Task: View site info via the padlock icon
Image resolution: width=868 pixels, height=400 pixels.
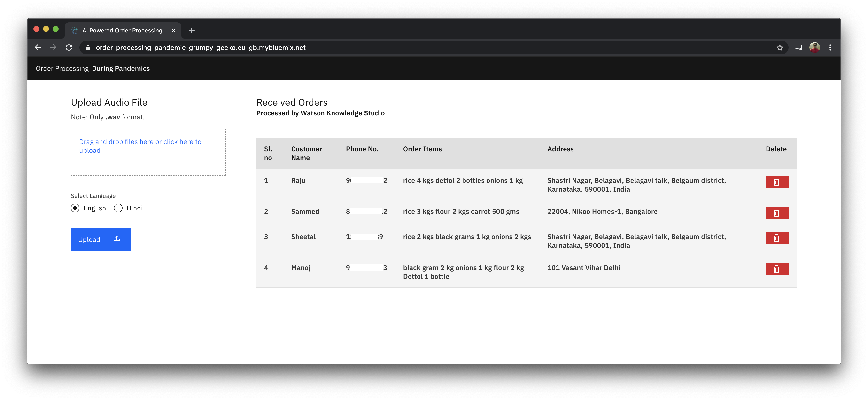Action: tap(88, 48)
